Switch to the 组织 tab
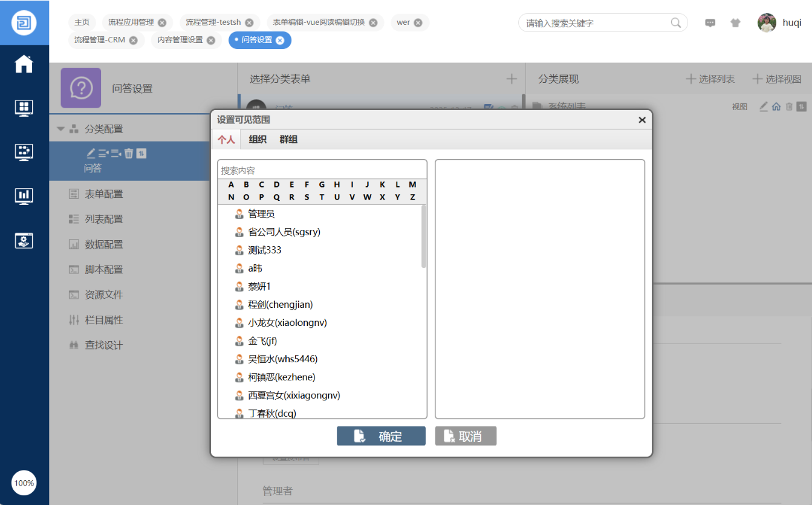This screenshot has height=505, width=812. point(258,140)
